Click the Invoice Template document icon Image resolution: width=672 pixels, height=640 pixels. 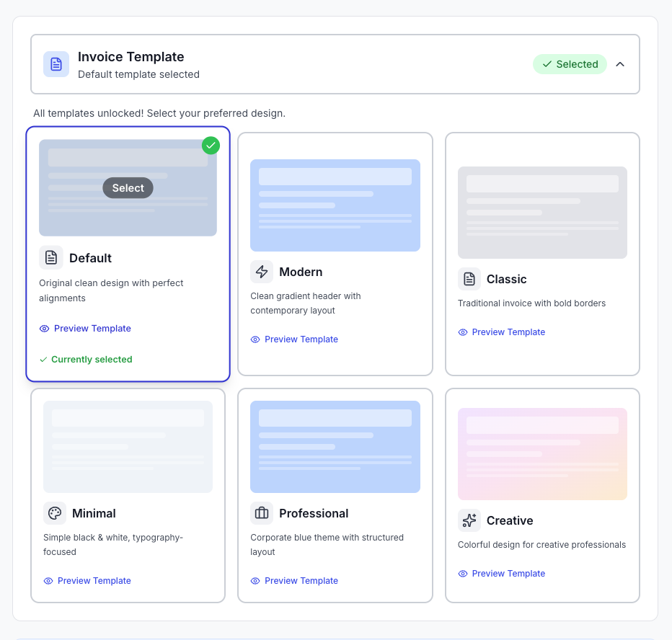point(56,64)
